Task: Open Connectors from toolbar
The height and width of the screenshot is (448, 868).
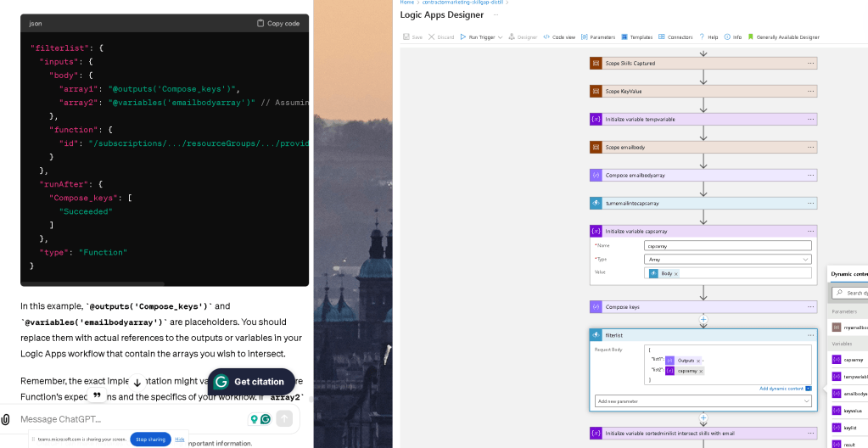Action: click(675, 37)
